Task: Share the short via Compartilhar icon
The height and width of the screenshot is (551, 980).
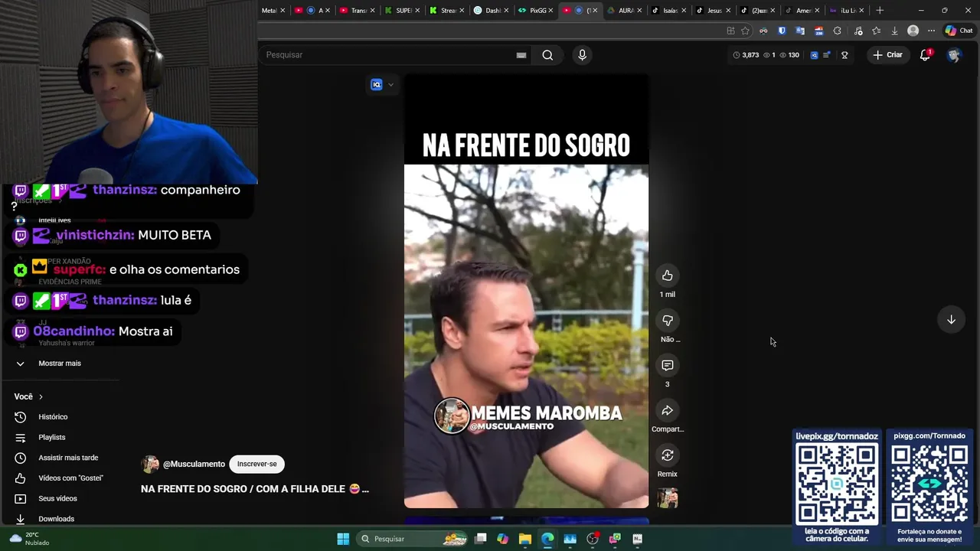Action: [x=668, y=411]
